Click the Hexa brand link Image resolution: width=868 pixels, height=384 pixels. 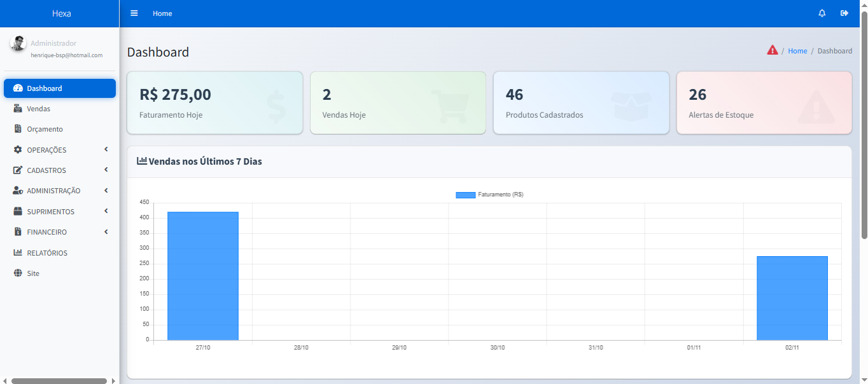61,13
